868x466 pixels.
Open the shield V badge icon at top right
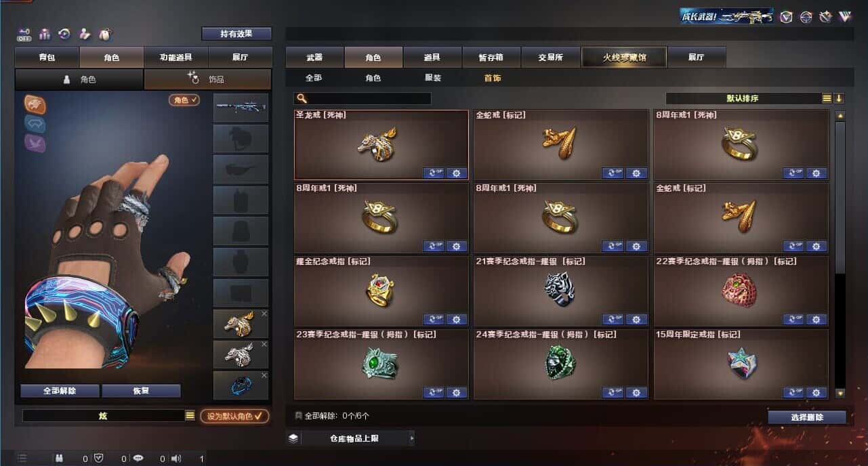786,17
